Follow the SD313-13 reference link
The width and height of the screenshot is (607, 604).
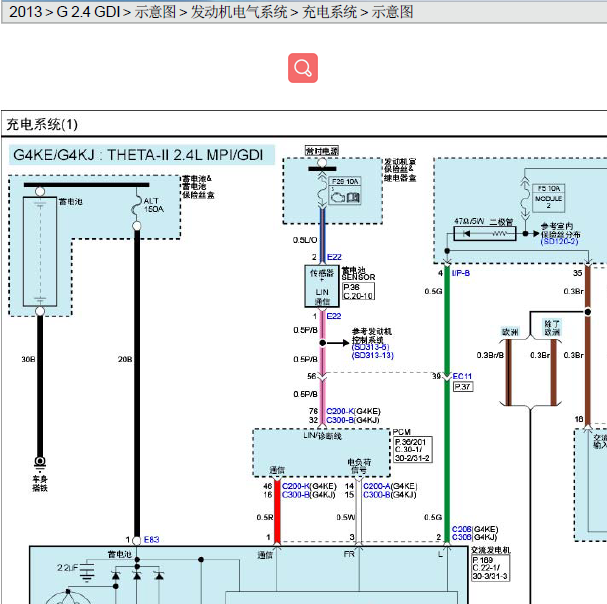(372, 355)
